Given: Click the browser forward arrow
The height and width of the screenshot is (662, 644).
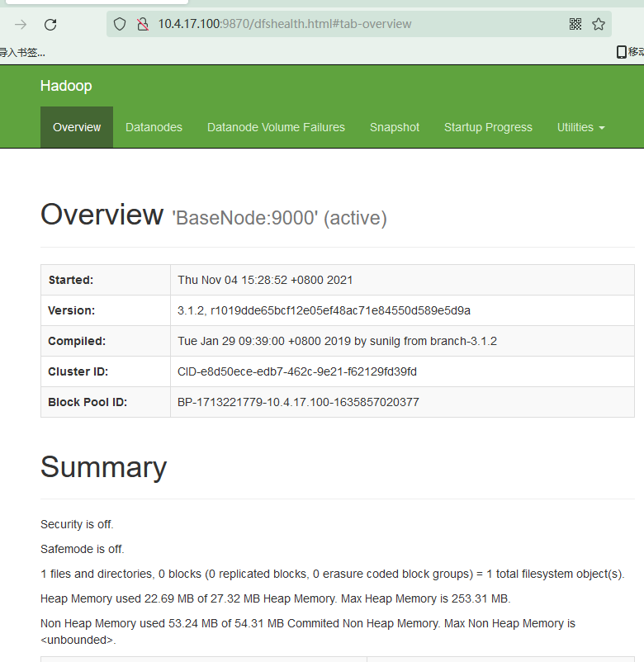Looking at the screenshot, I should pyautogui.click(x=21, y=25).
